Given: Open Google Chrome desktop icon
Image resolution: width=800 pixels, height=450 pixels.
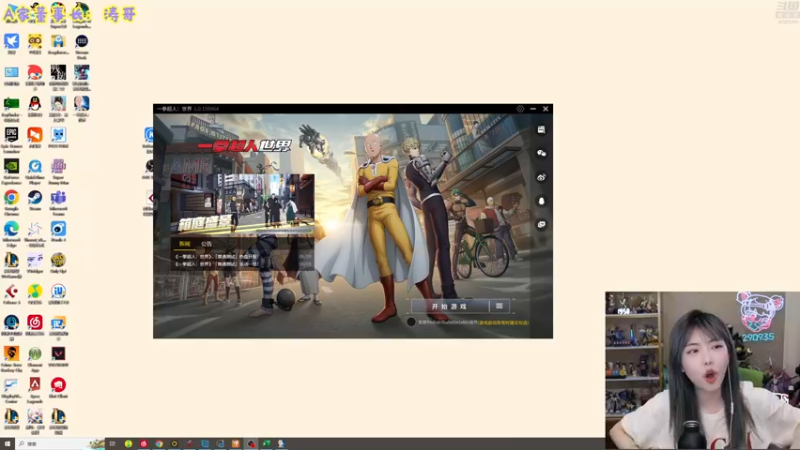Looking at the screenshot, I should click(11, 203).
